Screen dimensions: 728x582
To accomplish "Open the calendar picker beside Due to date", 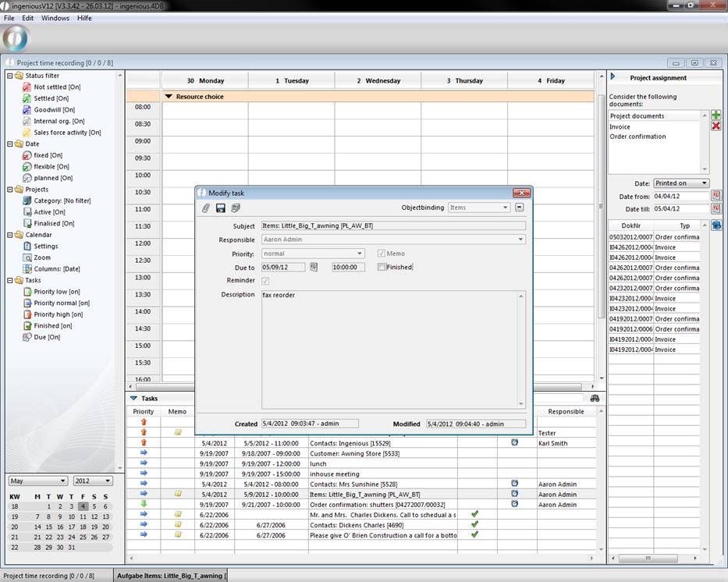I will [x=314, y=267].
